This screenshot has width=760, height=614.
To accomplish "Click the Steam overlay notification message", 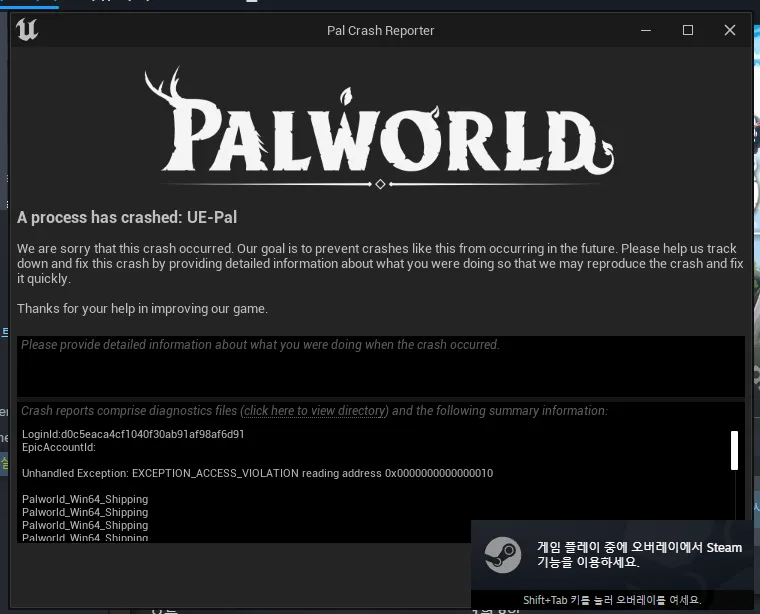I will click(639, 554).
